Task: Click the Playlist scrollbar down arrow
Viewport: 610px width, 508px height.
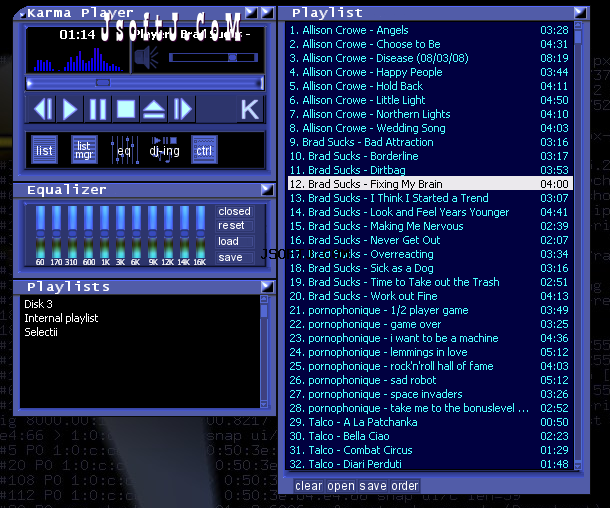Action: (578, 465)
